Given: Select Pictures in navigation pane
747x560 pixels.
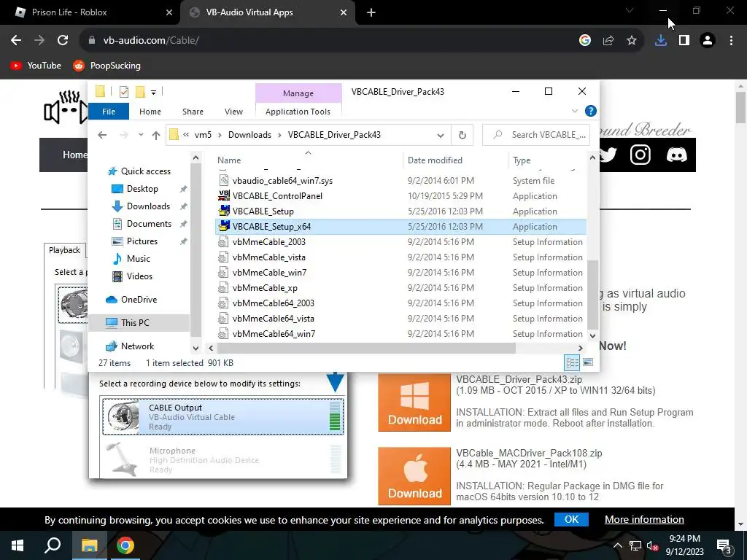Looking at the screenshot, I should 142,241.
